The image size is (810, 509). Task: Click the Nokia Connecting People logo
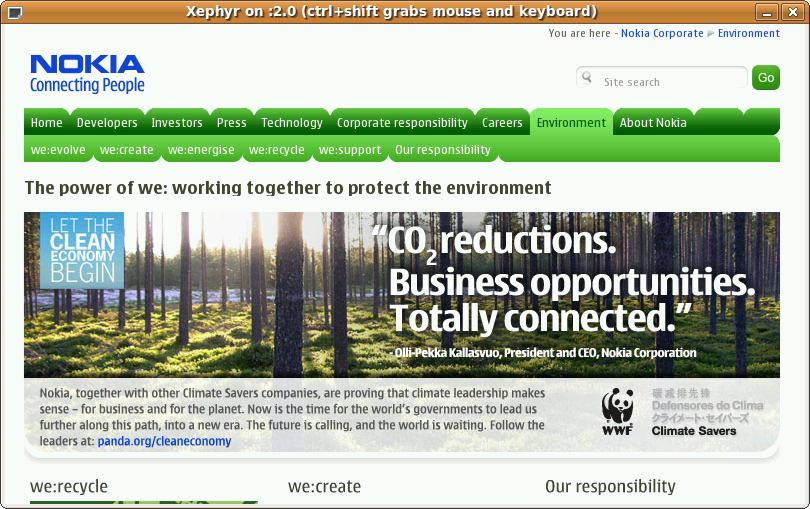(87, 74)
